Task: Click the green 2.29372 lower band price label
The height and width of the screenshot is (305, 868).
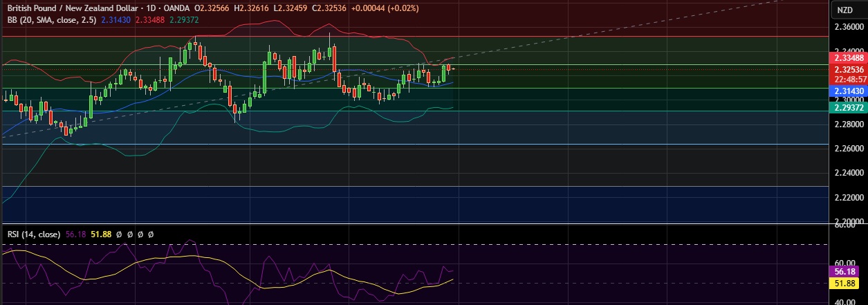Action: tap(848, 109)
